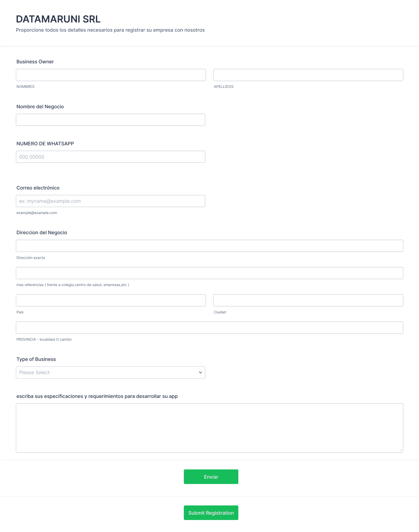Click the dropdown chevron arrow icon
The image size is (419, 532).
200,372
